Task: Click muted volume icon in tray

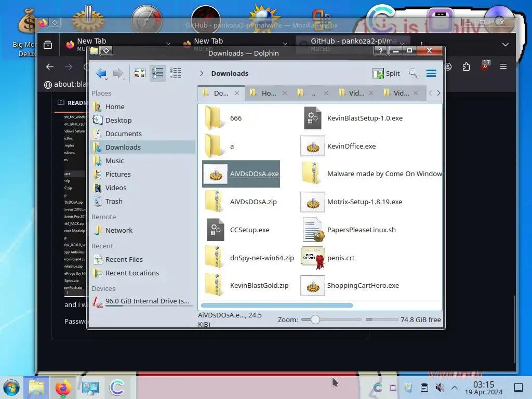Action: [440, 388]
